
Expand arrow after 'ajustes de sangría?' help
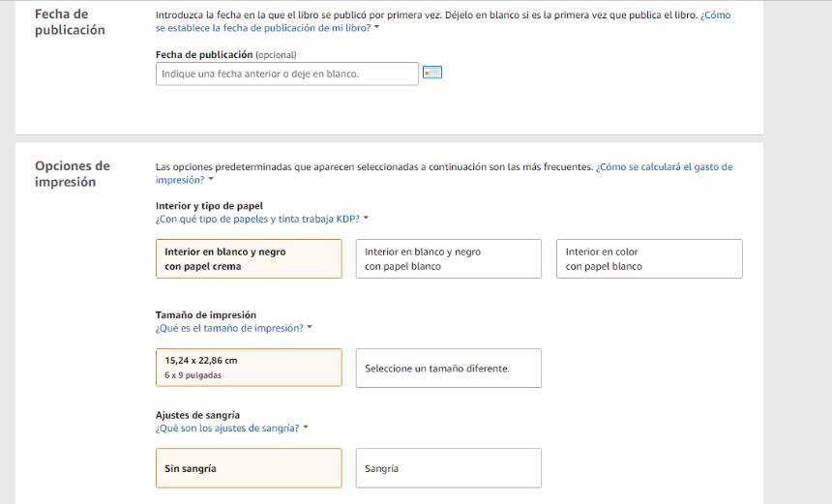coord(306,429)
